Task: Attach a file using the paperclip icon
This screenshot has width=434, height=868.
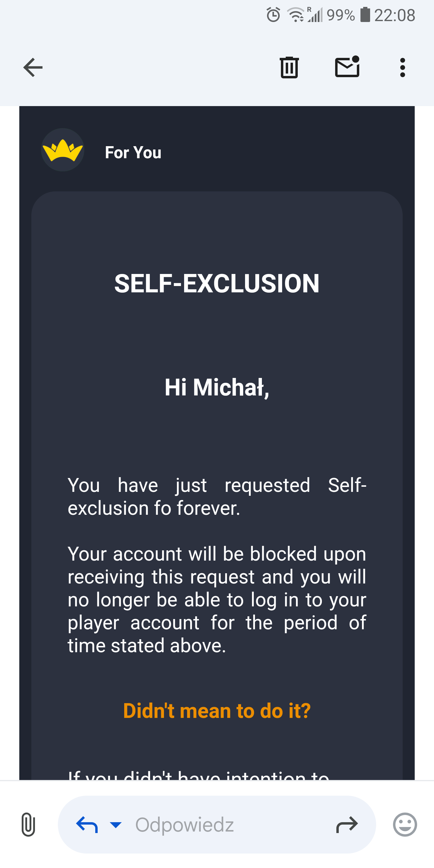Action: point(28,825)
